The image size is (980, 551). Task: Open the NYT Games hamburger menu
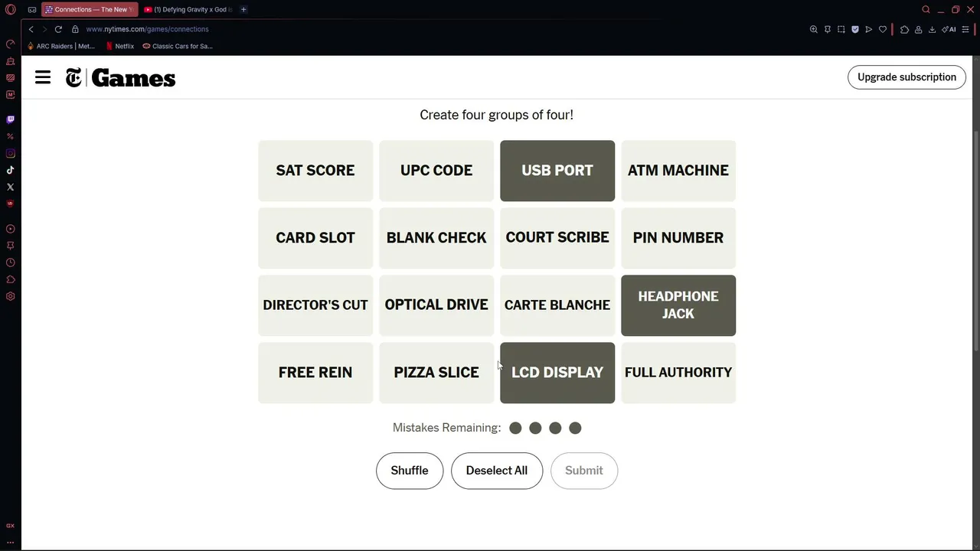coord(43,77)
